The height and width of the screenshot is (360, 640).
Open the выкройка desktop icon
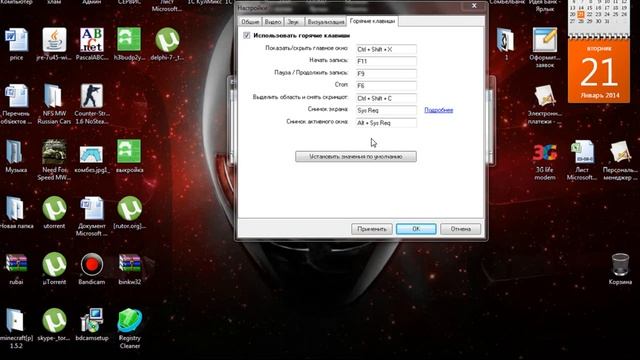click(129, 152)
